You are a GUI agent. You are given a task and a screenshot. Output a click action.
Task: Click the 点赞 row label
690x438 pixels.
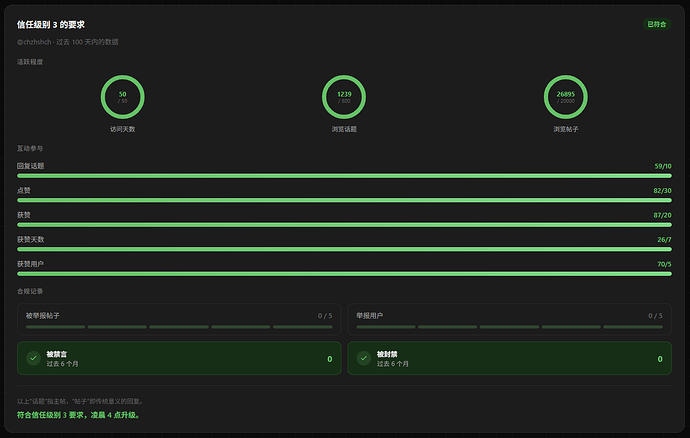tap(24, 191)
